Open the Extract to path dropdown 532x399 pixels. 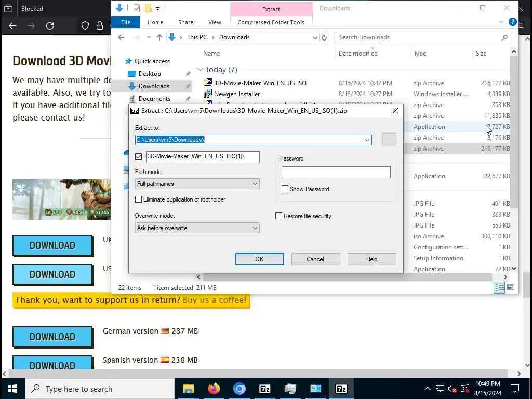(367, 140)
